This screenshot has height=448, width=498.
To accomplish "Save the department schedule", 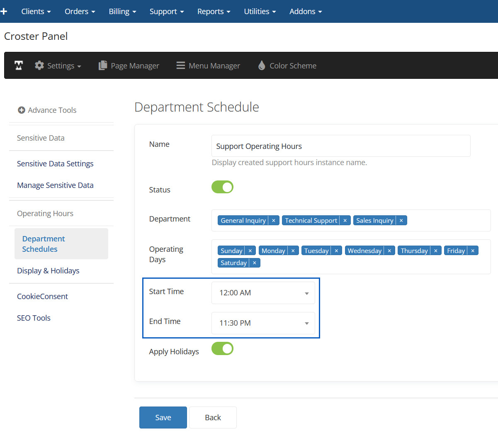I will click(x=163, y=417).
